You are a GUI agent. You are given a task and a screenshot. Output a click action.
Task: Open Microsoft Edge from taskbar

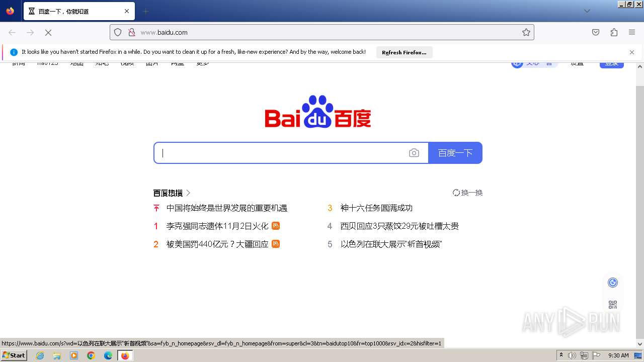click(x=108, y=355)
